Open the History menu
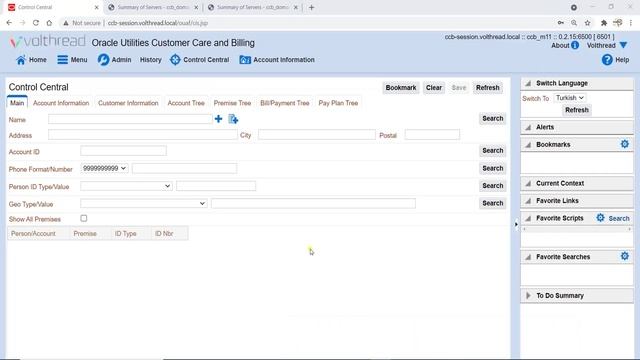The image size is (640, 360). point(151,60)
